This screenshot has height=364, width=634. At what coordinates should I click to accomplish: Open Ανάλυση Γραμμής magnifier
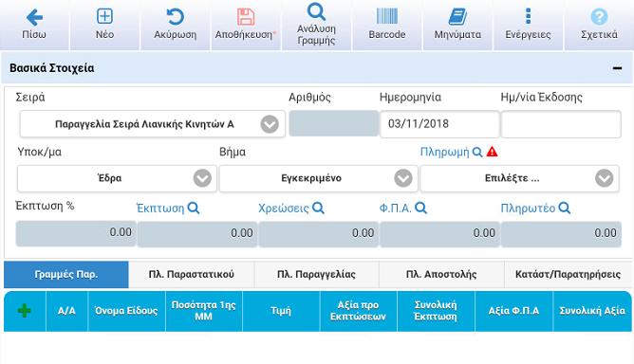coord(316,11)
